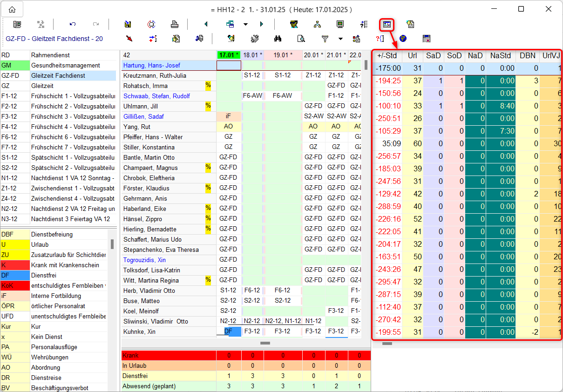Click the calendar grid icon
The width and height of the screenshot is (563, 392).
pos(426,39)
